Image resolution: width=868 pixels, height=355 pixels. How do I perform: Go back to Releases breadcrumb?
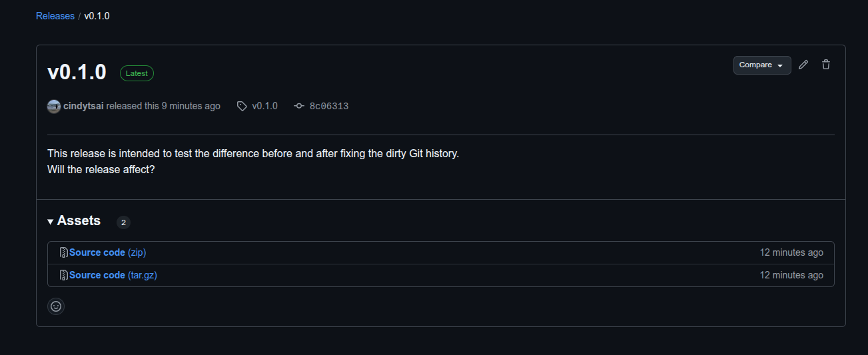(x=55, y=16)
